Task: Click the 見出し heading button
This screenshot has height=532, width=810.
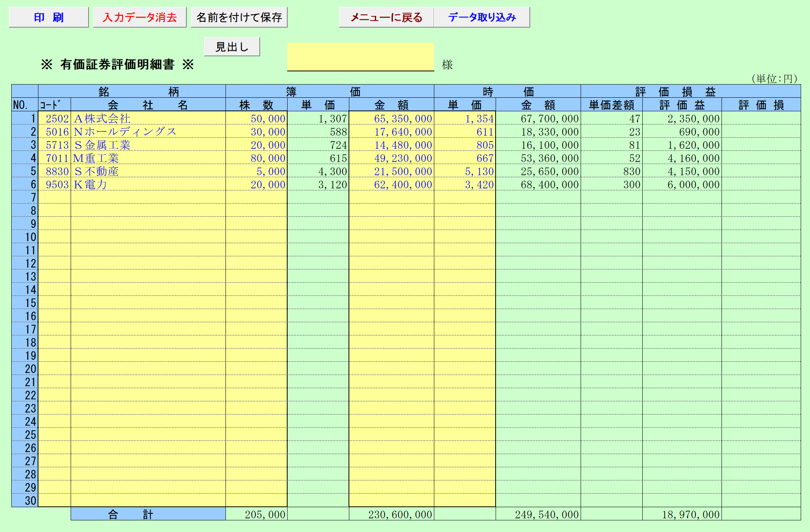Action: tap(232, 47)
